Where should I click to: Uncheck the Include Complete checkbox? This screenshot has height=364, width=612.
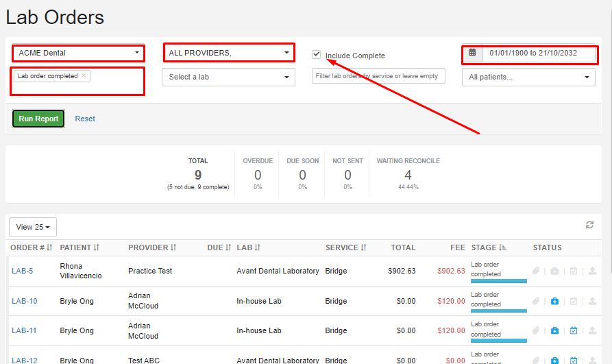(316, 54)
